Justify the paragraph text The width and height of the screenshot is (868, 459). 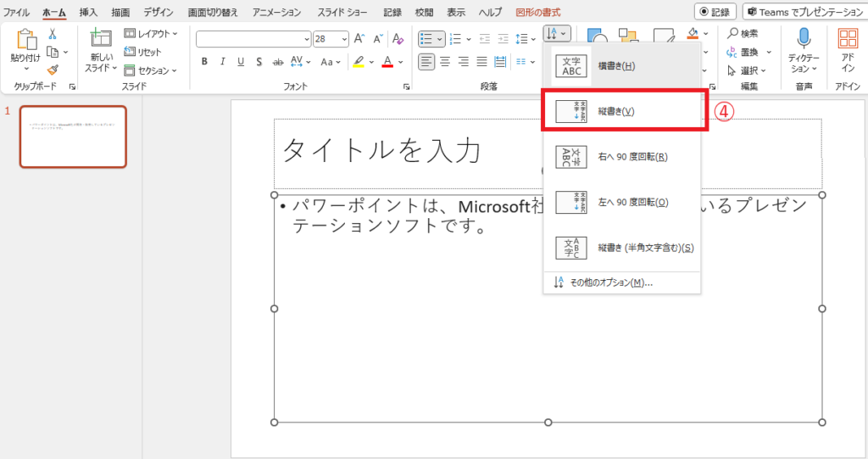[x=481, y=62]
